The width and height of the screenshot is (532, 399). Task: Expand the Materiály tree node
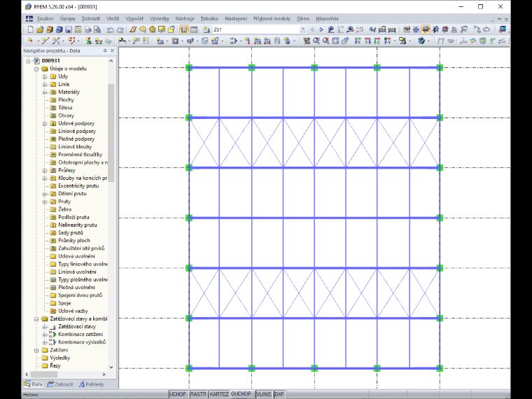(x=45, y=92)
